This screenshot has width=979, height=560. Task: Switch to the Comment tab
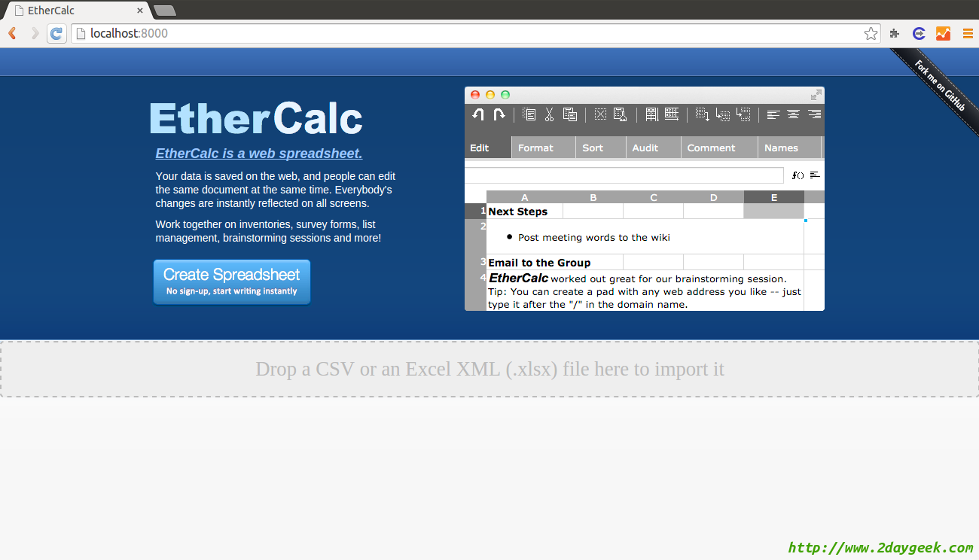tap(719, 148)
